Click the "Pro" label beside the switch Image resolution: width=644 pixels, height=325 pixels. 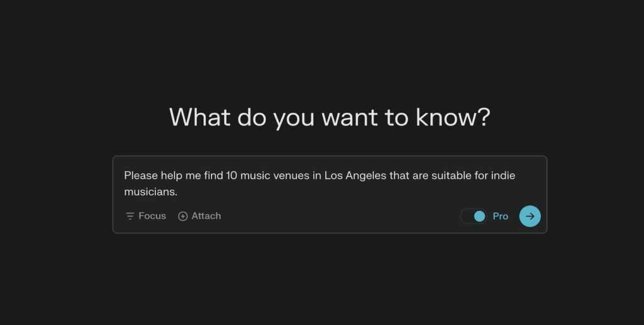[x=501, y=216]
